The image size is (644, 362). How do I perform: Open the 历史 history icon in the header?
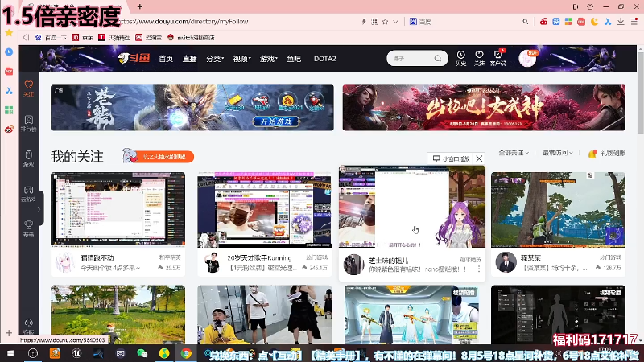point(460,58)
